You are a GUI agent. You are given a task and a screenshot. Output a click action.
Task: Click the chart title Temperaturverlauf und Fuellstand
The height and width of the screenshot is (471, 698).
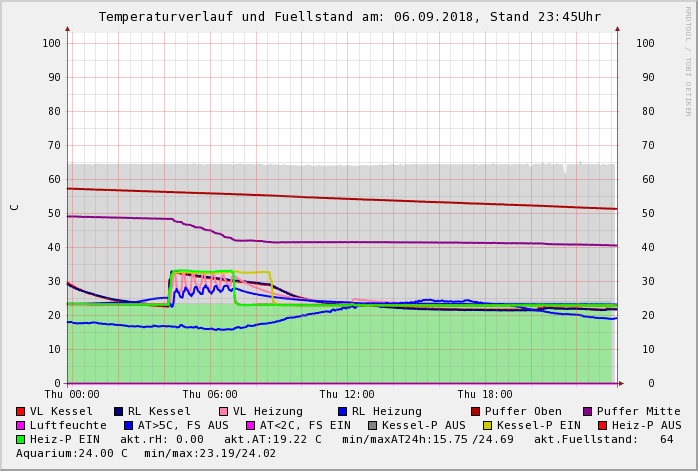click(349, 17)
